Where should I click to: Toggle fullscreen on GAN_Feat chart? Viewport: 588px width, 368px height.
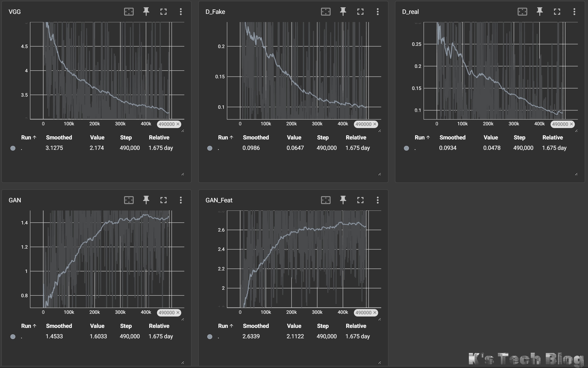pyautogui.click(x=360, y=200)
